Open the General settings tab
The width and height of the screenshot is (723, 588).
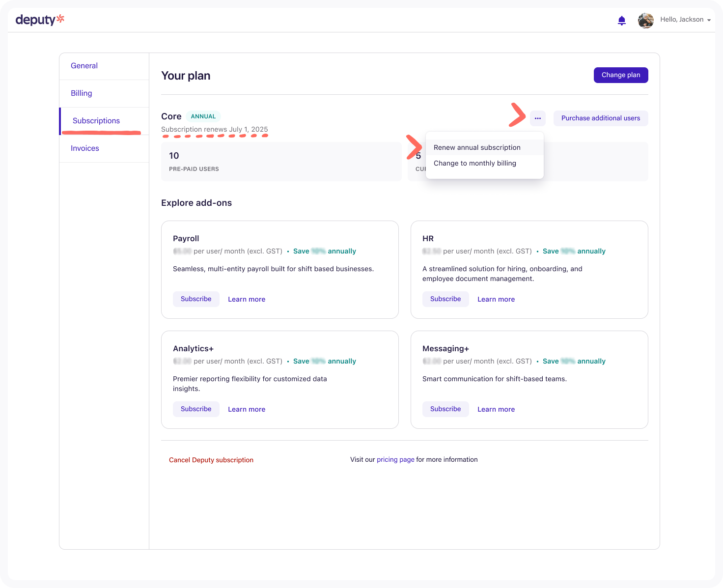pyautogui.click(x=84, y=66)
